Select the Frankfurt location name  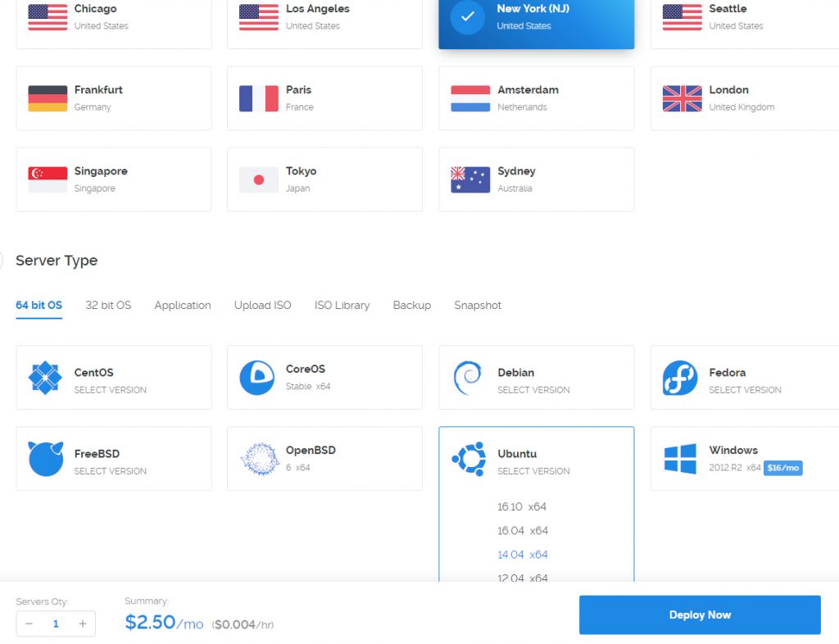98,90
